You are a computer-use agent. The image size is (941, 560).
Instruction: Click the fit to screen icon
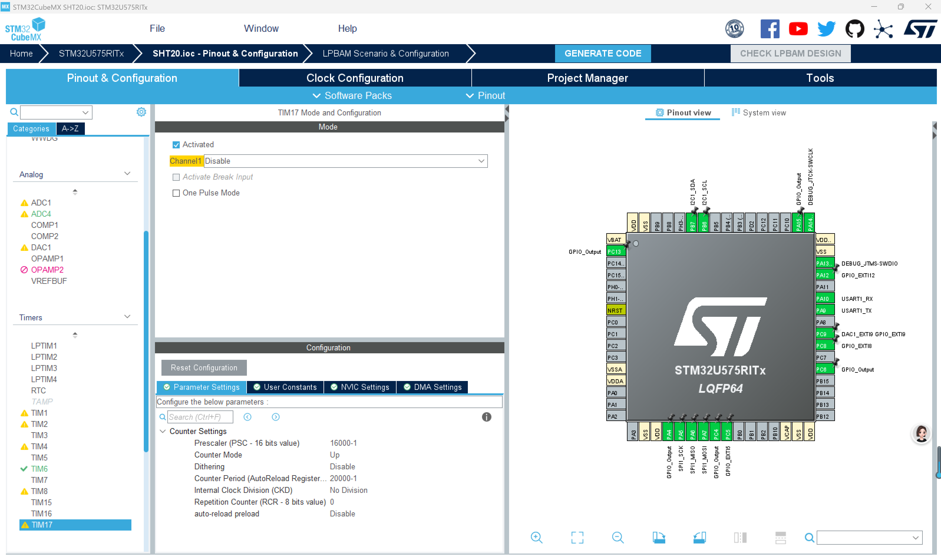577,537
